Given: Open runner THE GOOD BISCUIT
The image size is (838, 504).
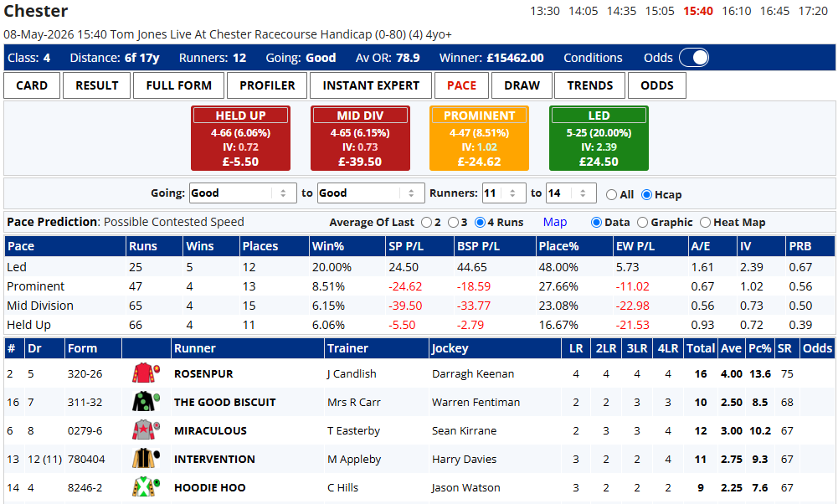Looking at the screenshot, I should (x=224, y=402).
